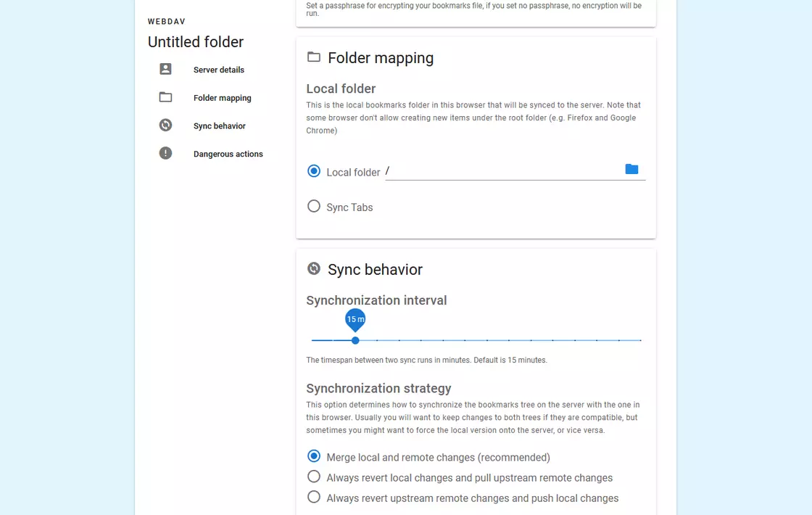
Task: Click the WEBDAV label
Action: (x=166, y=21)
